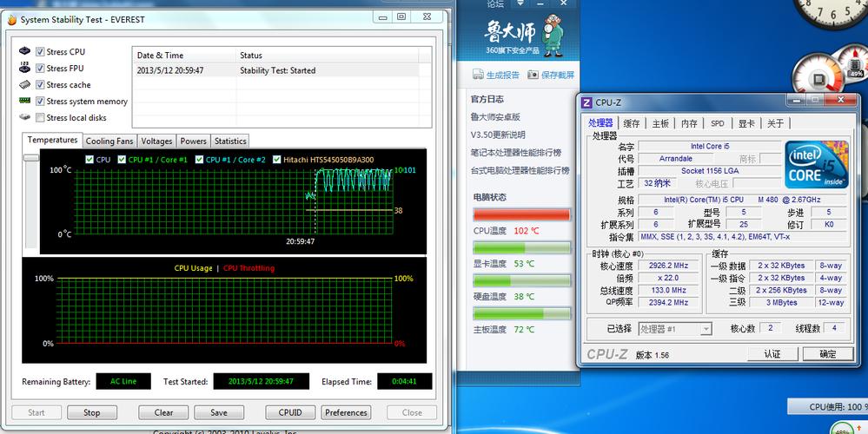Open Preferences in EVEREST
This screenshot has width=868, height=434.
[346, 412]
